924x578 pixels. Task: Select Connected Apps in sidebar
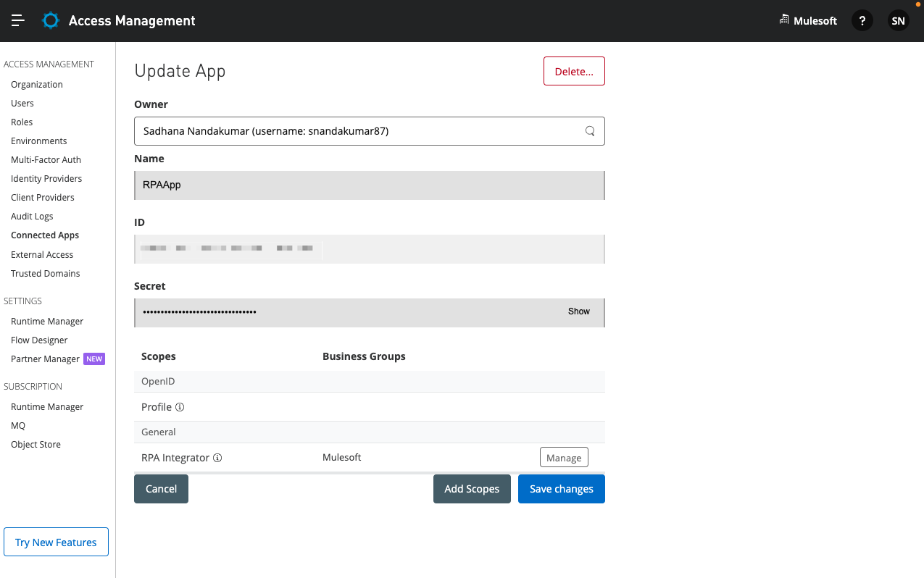coord(45,235)
